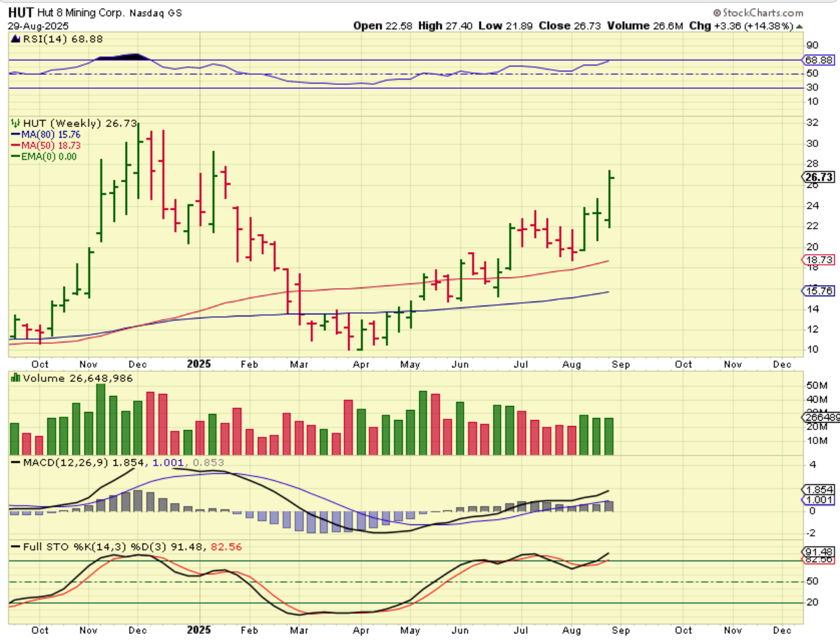
Task: Click the blue 15.76 MA value tag
Action: [819, 291]
